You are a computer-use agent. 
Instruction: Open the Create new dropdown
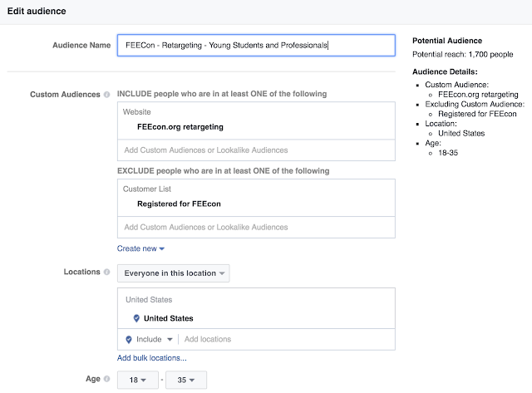pyautogui.click(x=140, y=248)
